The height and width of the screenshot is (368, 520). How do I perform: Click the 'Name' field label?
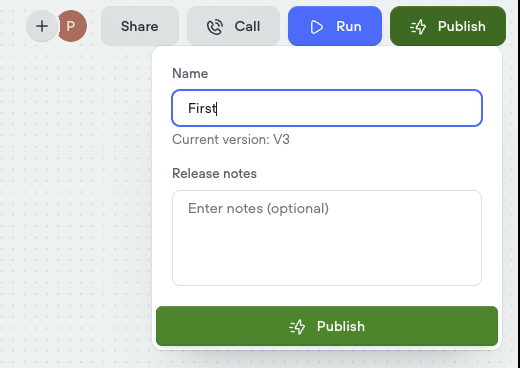(x=190, y=73)
